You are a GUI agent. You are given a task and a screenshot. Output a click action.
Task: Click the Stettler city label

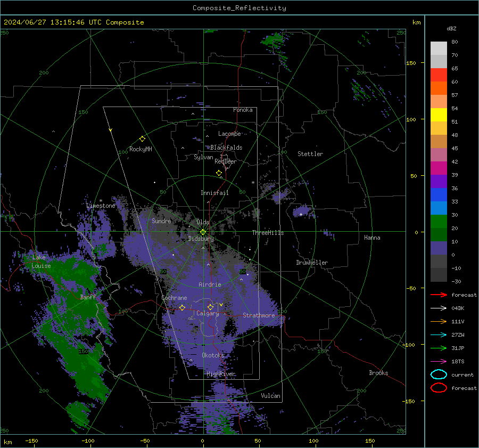pyautogui.click(x=310, y=154)
